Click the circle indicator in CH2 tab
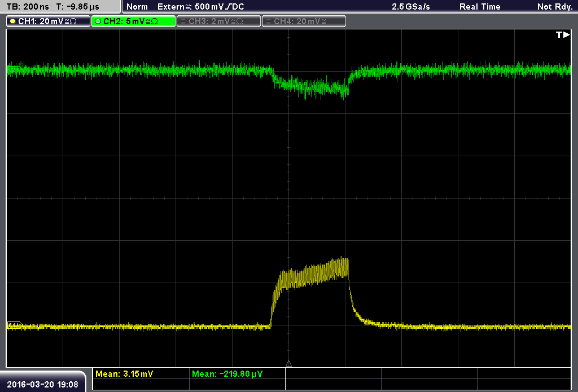The width and height of the screenshot is (578, 392). 98,21
